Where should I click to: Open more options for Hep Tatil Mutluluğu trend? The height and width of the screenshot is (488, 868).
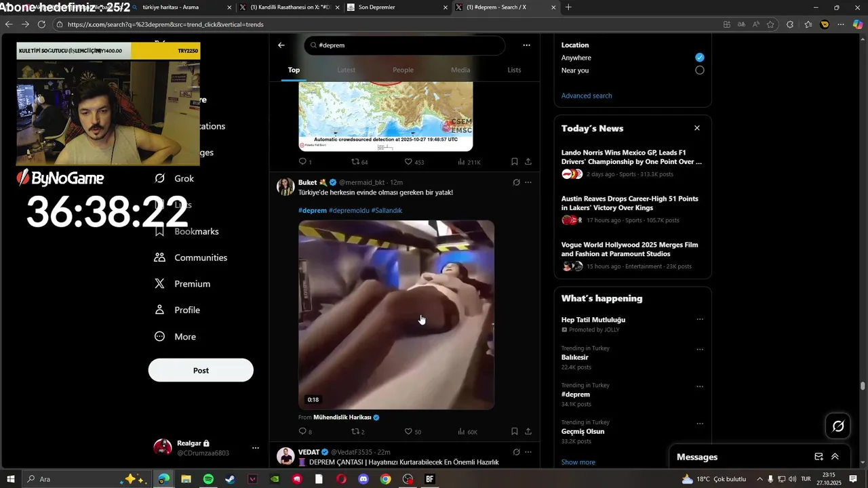[700, 319]
